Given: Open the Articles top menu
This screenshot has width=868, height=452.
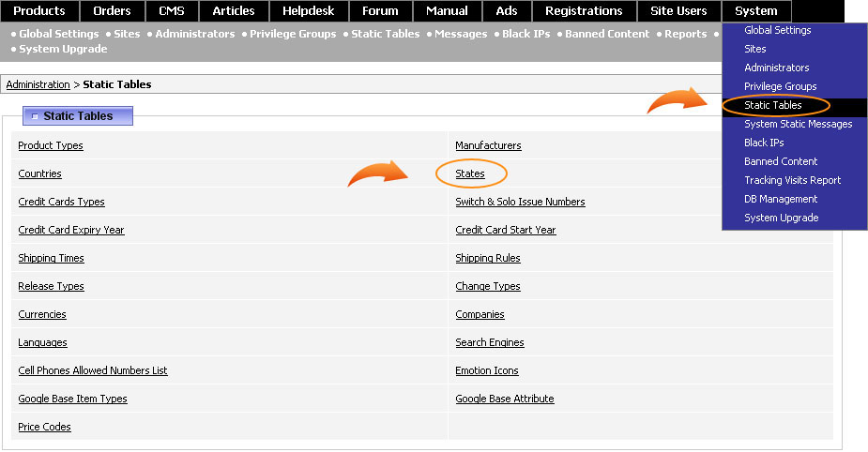Looking at the screenshot, I should click(x=234, y=11).
